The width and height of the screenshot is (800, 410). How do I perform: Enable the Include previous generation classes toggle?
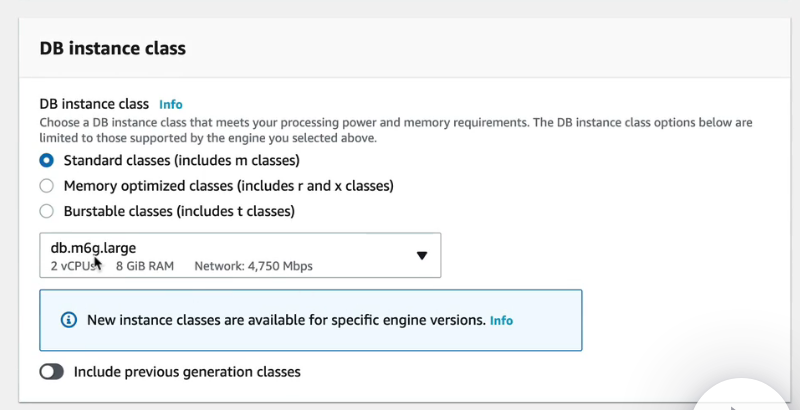click(x=52, y=372)
